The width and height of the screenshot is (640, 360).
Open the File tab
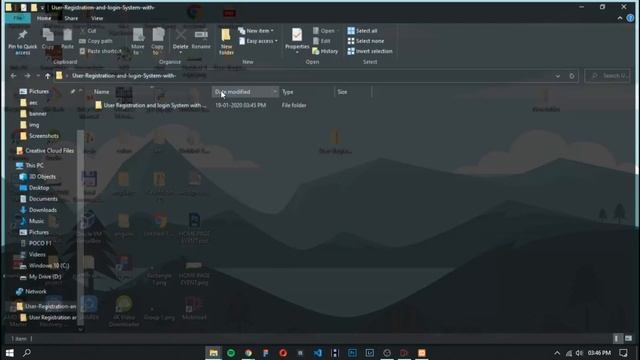(x=18, y=18)
